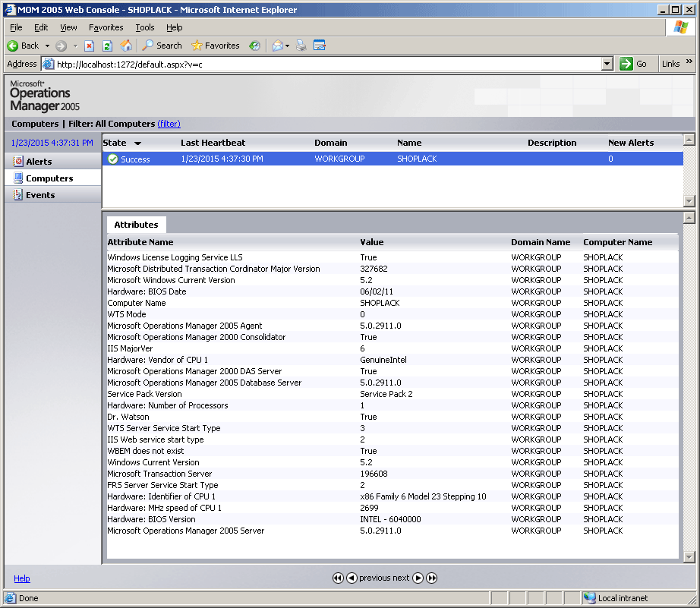
Task: Expand the Links toolbar chevron
Action: [689, 61]
